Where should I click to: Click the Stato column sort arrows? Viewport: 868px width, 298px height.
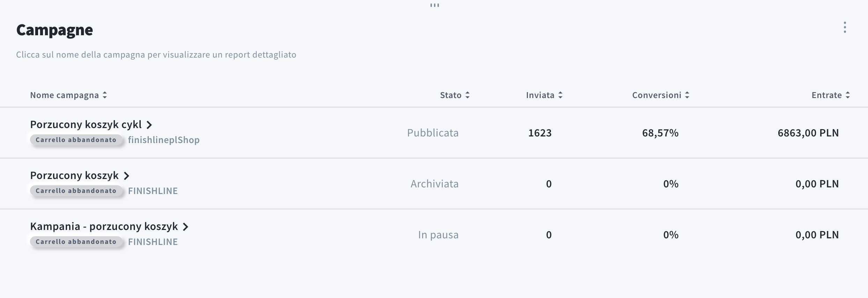(468, 95)
